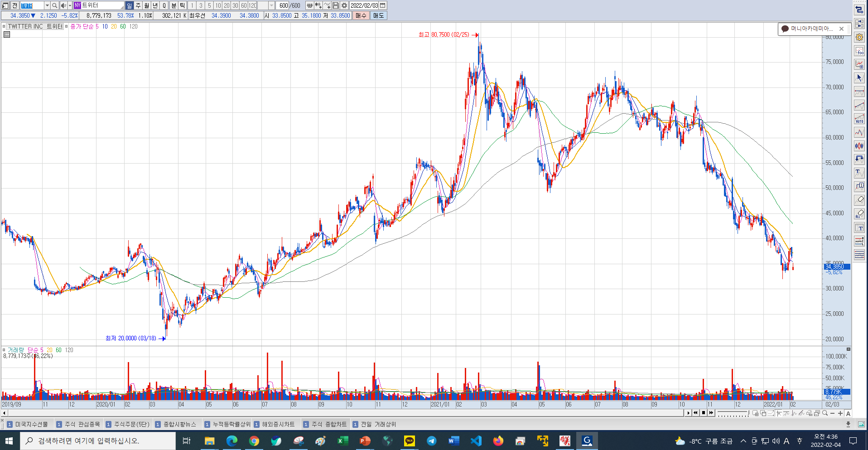Click the won currency symbol icon
This screenshot has height=450, width=868.
point(310,5)
